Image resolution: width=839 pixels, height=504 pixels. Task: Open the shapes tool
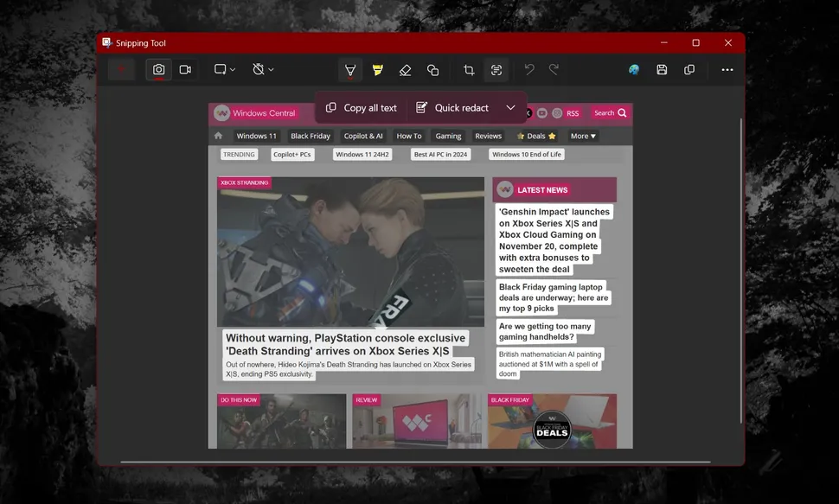[432, 70]
